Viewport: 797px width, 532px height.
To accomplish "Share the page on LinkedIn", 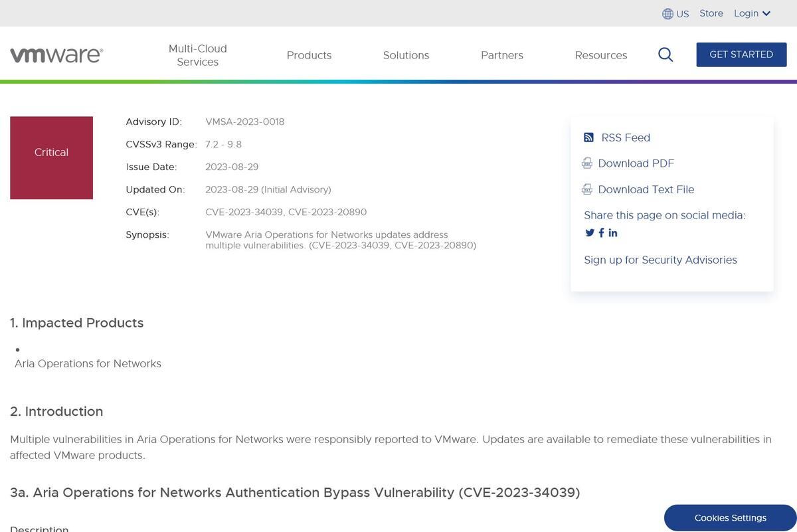I will [612, 232].
